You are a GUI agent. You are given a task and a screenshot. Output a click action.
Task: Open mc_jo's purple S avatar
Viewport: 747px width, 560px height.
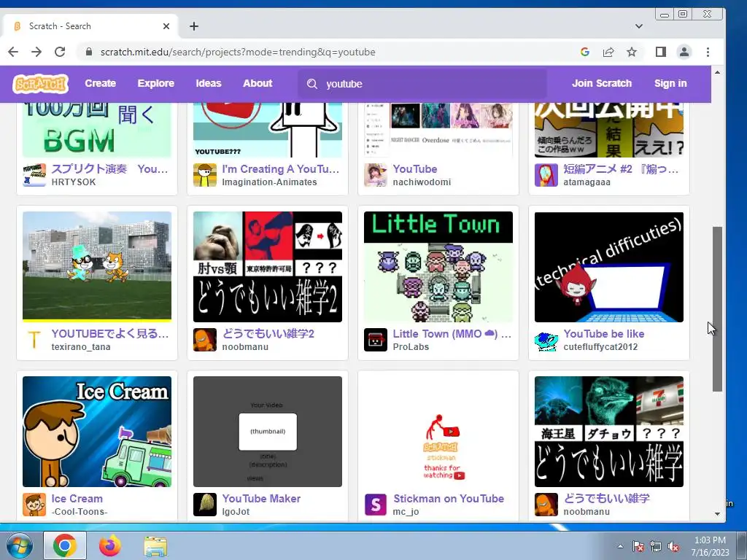tap(376, 505)
